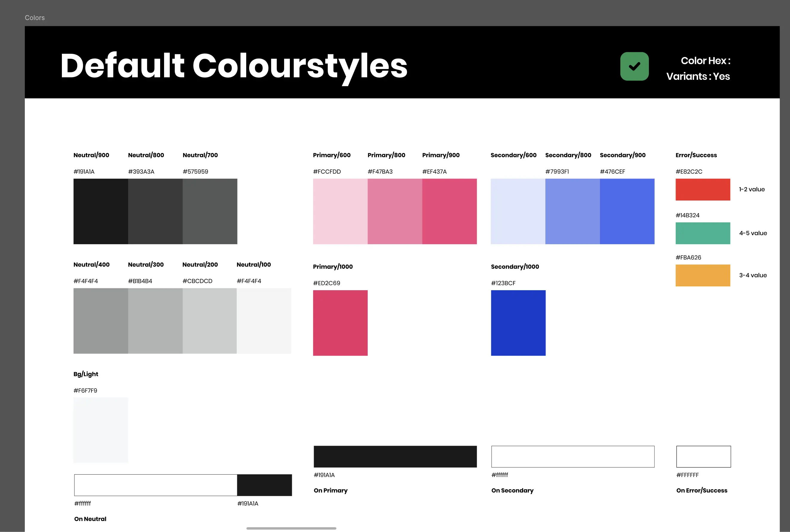Click the #ED2C69 hex value
790x532 pixels.
(327, 283)
